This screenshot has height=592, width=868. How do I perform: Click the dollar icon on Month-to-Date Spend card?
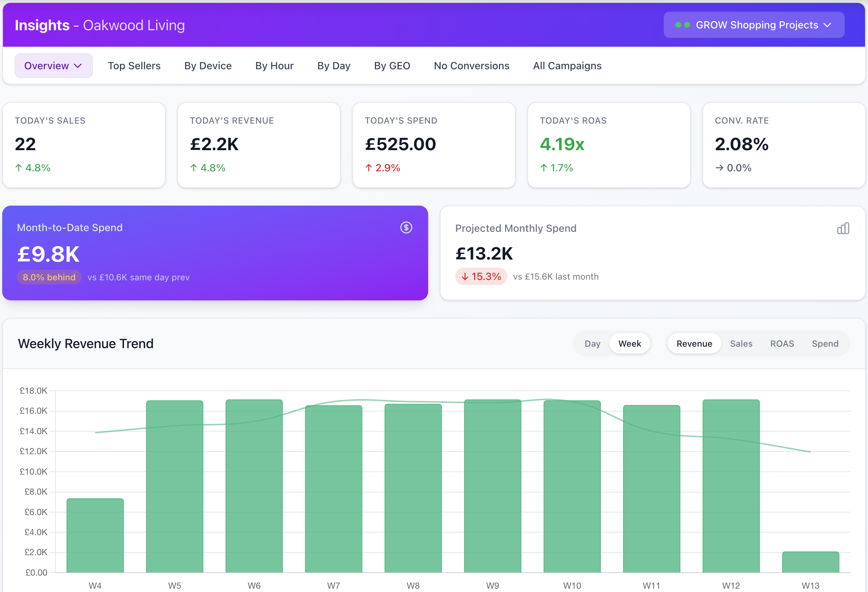click(406, 227)
